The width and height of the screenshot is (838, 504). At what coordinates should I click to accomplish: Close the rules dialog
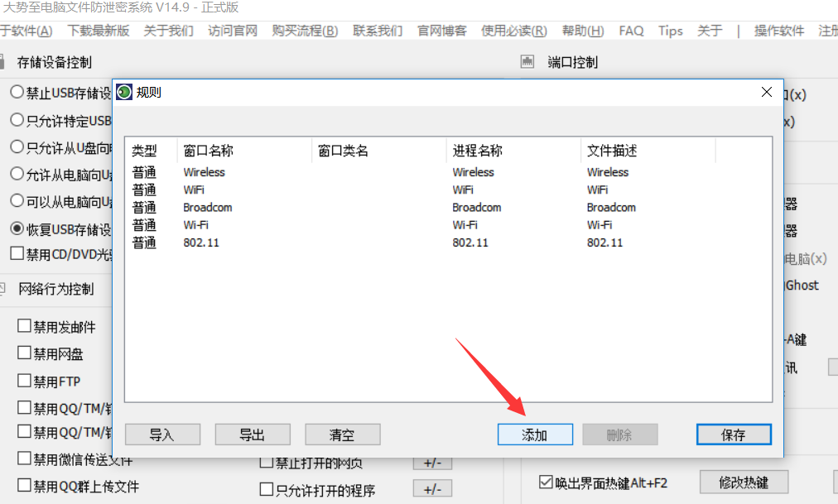(767, 93)
